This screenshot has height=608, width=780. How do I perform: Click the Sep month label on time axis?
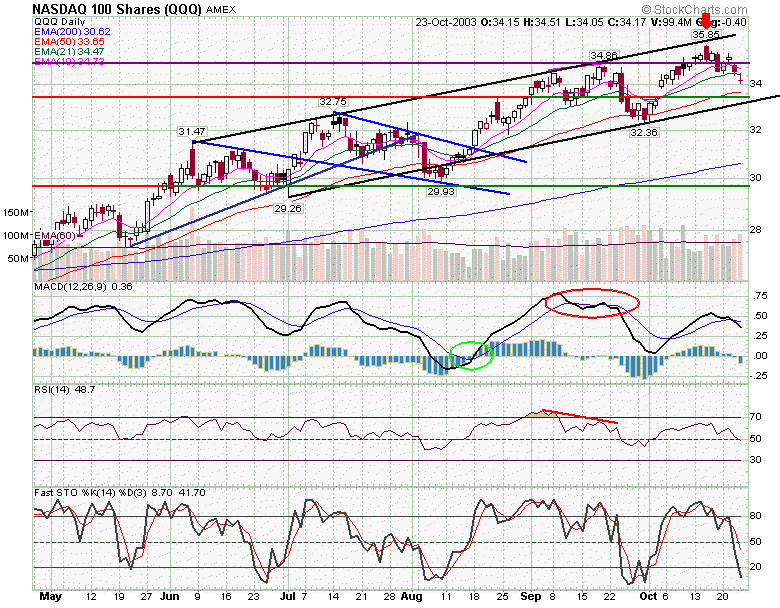[531, 597]
